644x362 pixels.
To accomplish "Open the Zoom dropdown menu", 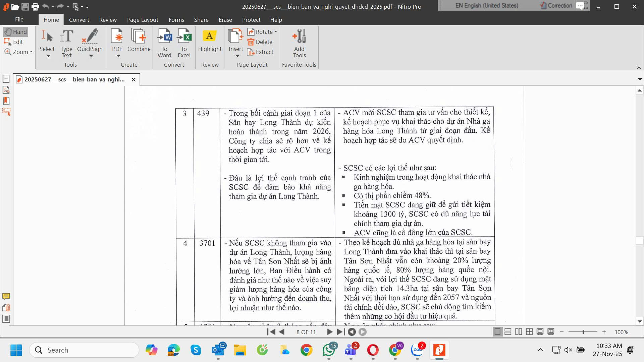I will point(31,52).
